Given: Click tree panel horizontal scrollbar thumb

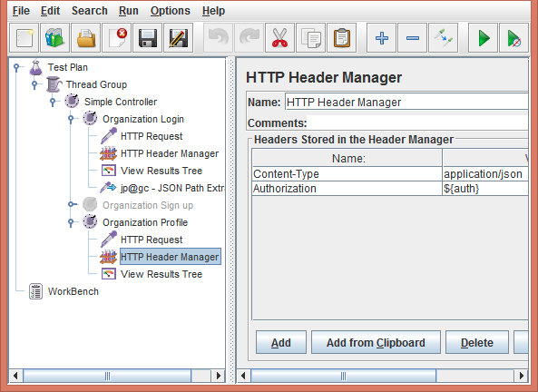Looking at the screenshot, I should 107,376.
